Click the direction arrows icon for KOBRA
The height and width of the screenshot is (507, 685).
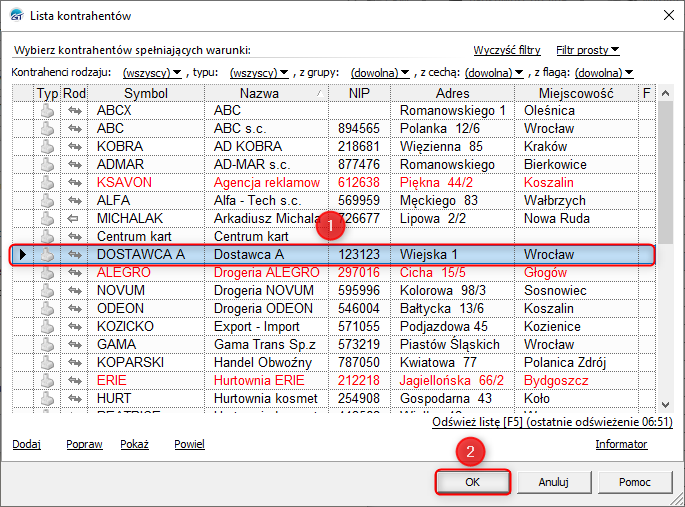[75, 146]
